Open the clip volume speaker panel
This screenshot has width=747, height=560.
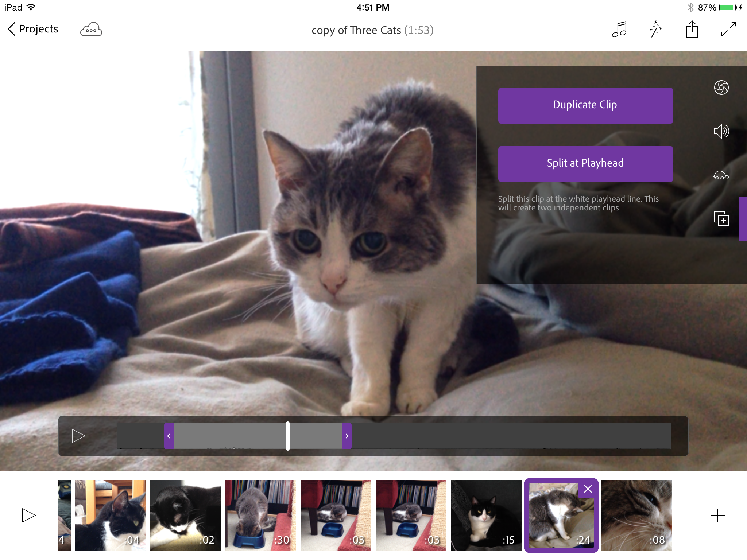click(x=721, y=131)
